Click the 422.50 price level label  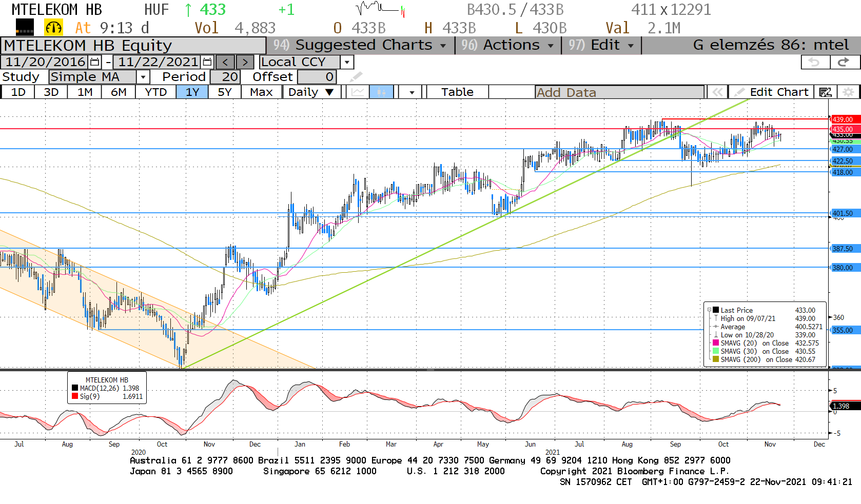click(845, 161)
